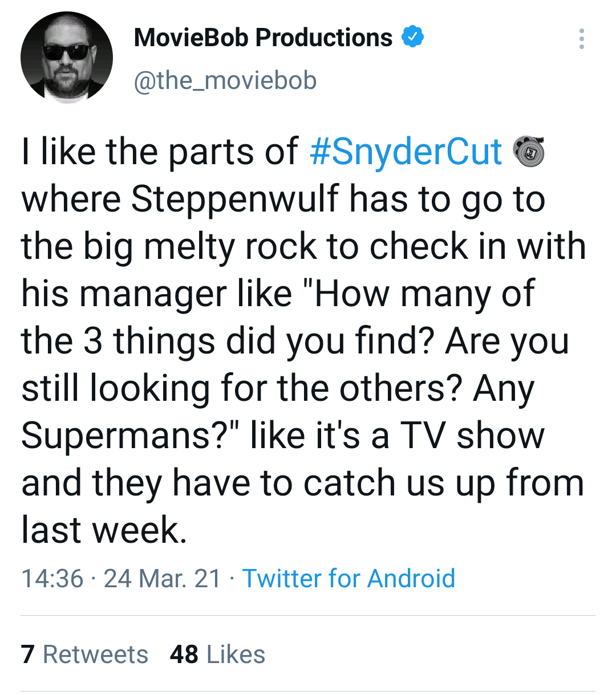The width and height of the screenshot is (616, 695).
Task: Click the number 7 retweet count
Action: [28, 655]
